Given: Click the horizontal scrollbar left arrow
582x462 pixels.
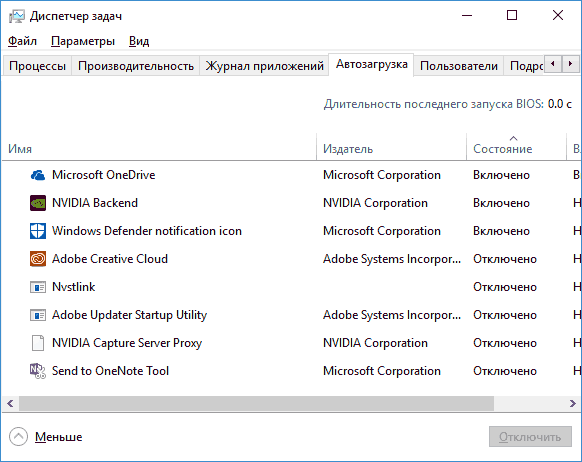Looking at the screenshot, I should click(10, 403).
